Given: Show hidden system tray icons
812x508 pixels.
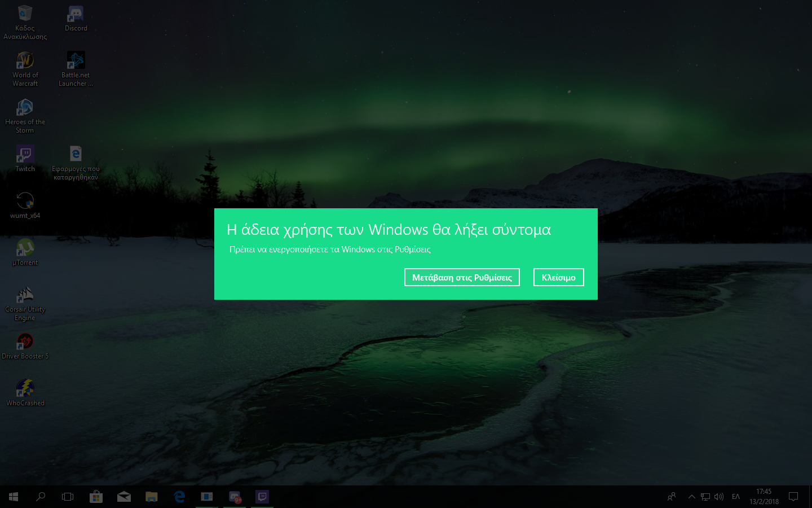Looking at the screenshot, I should tap(691, 497).
